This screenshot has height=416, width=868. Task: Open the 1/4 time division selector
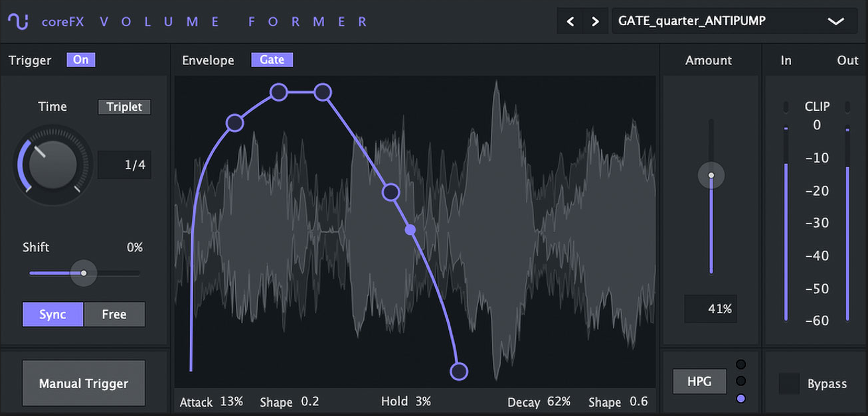click(124, 165)
